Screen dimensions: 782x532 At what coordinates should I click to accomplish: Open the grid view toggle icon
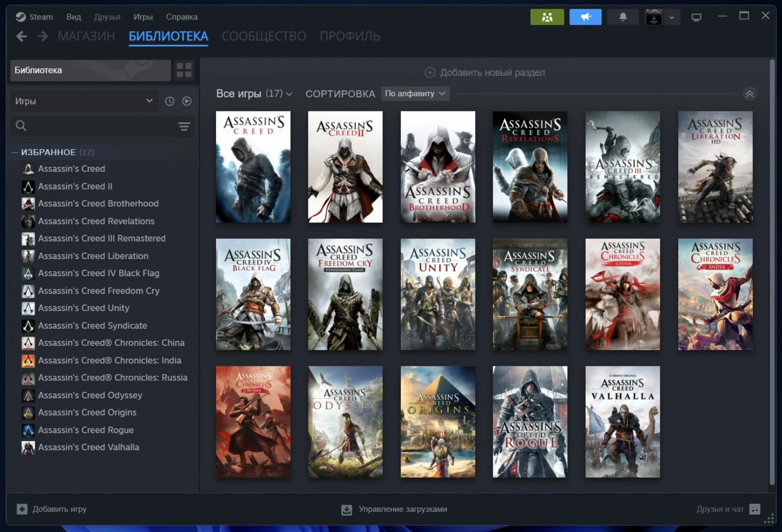tap(184, 70)
